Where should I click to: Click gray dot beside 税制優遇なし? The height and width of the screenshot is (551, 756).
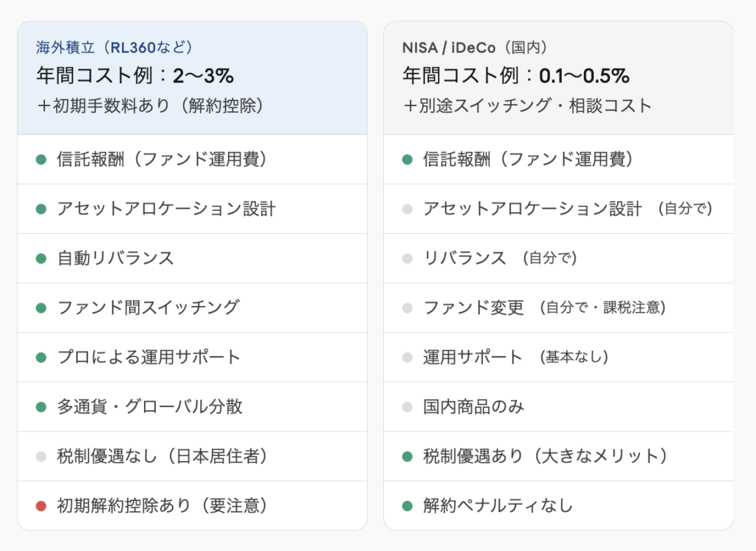pos(41,456)
